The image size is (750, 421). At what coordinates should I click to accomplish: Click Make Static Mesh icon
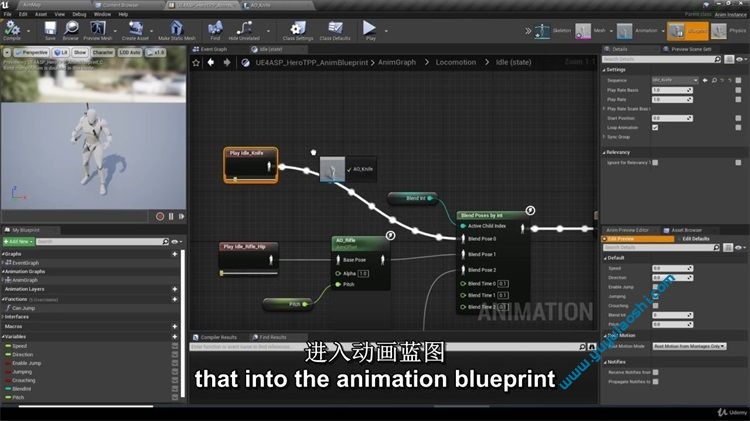coord(176,29)
